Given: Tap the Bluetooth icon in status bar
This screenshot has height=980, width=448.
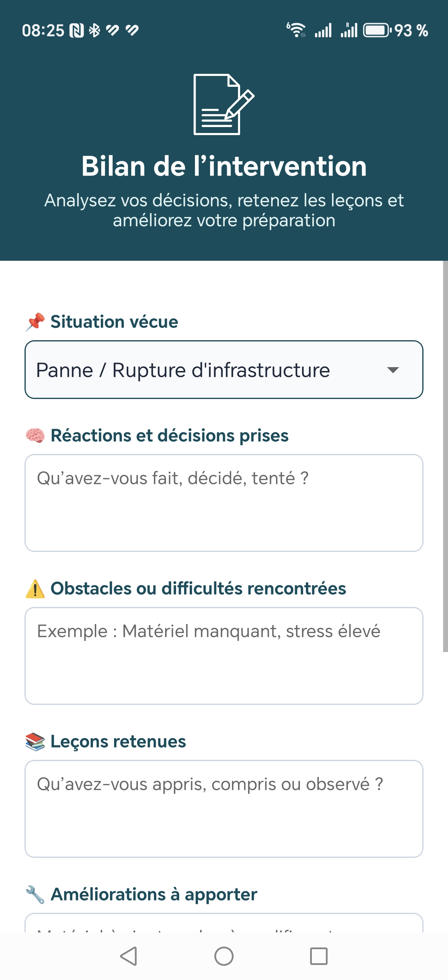Looking at the screenshot, I should click(94, 30).
